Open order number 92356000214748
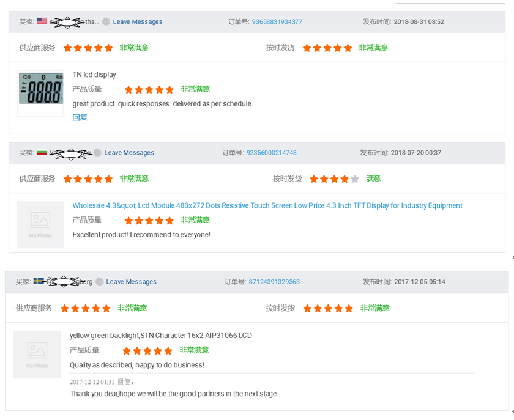The width and height of the screenshot is (514, 420). [x=271, y=153]
